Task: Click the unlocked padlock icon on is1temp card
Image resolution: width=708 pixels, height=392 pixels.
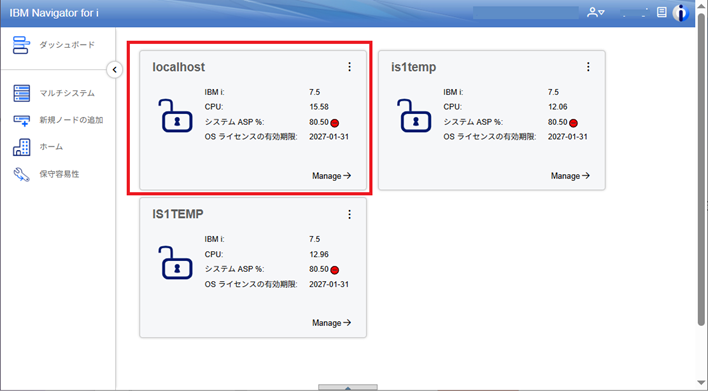Action: click(x=415, y=116)
